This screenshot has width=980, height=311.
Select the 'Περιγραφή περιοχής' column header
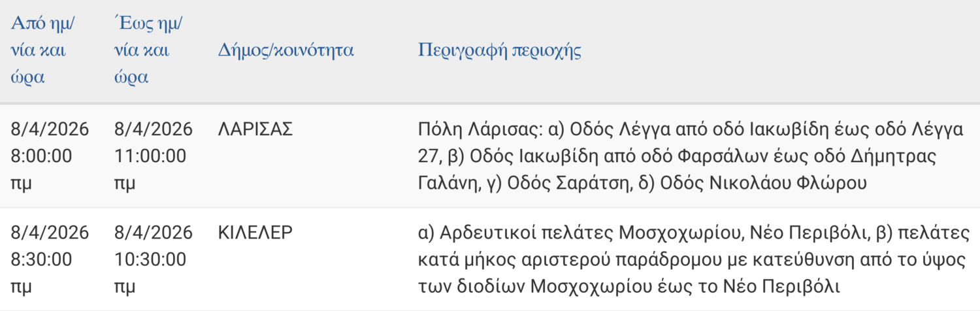click(x=500, y=50)
